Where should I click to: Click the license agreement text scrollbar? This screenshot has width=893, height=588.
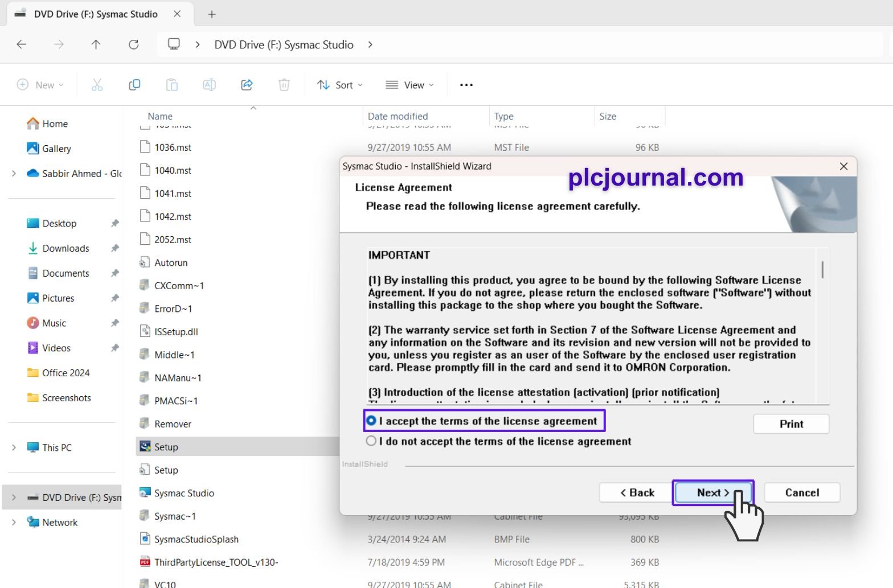(x=822, y=324)
